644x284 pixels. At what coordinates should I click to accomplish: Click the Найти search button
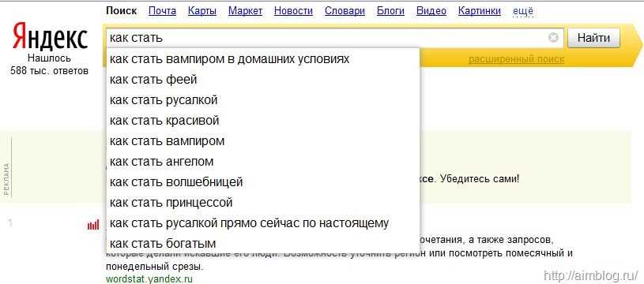[593, 38]
